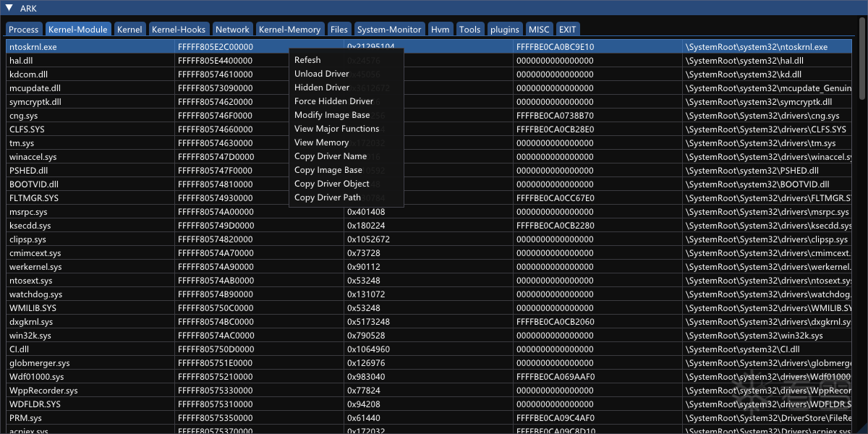This screenshot has height=434, width=868.
Task: Select the WDFLDR.SYS driver
Action: [428, 404]
